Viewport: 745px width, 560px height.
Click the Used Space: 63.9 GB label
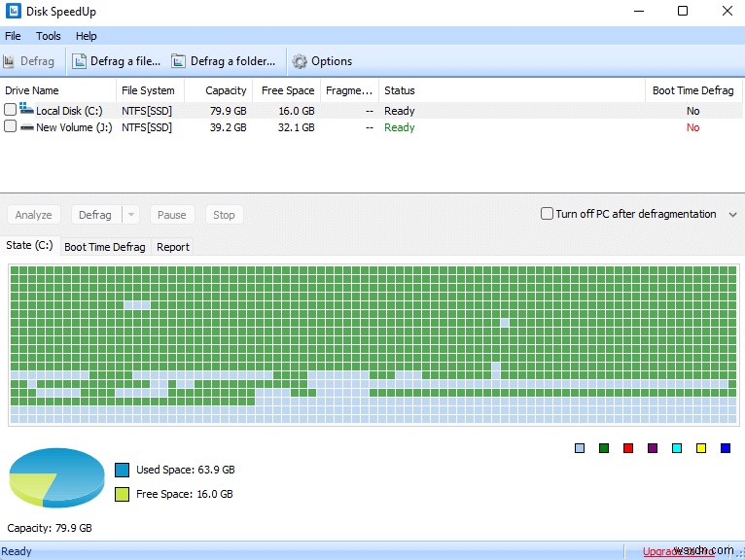click(186, 470)
